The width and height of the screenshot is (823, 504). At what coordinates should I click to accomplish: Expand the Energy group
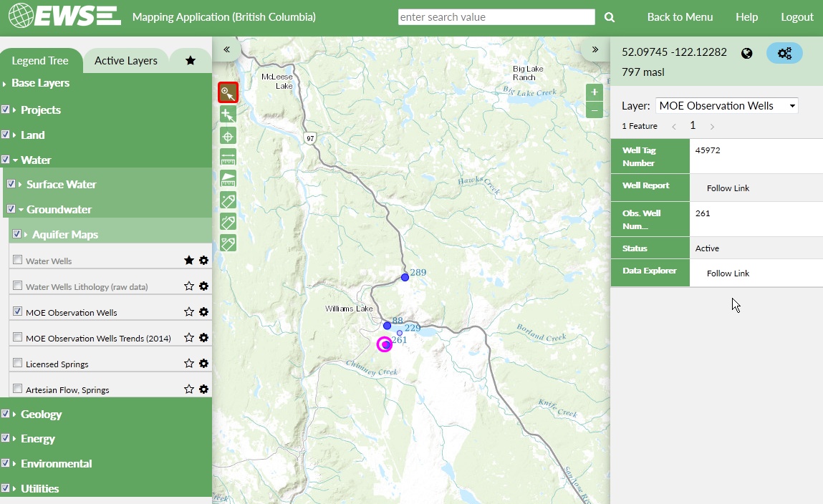coord(15,439)
